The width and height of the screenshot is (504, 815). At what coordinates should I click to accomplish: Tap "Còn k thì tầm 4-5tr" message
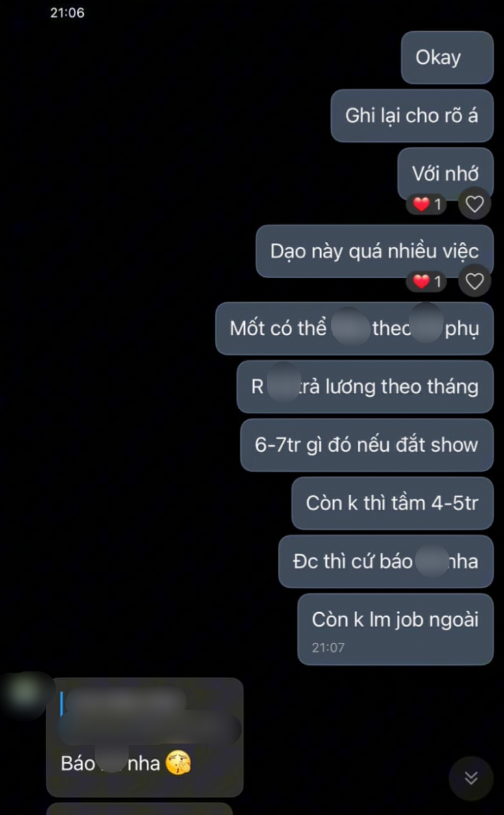tap(392, 503)
